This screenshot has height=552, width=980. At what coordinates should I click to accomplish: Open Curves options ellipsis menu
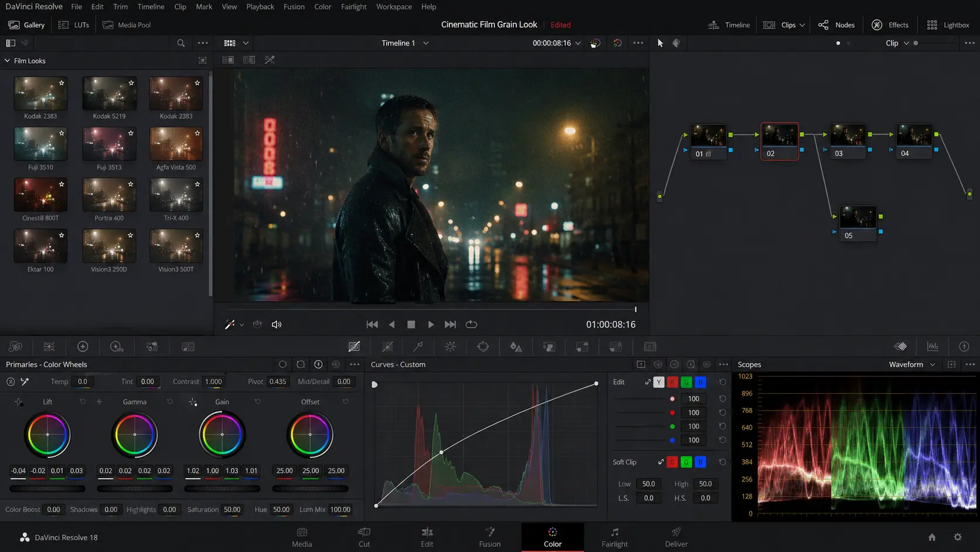click(x=723, y=364)
